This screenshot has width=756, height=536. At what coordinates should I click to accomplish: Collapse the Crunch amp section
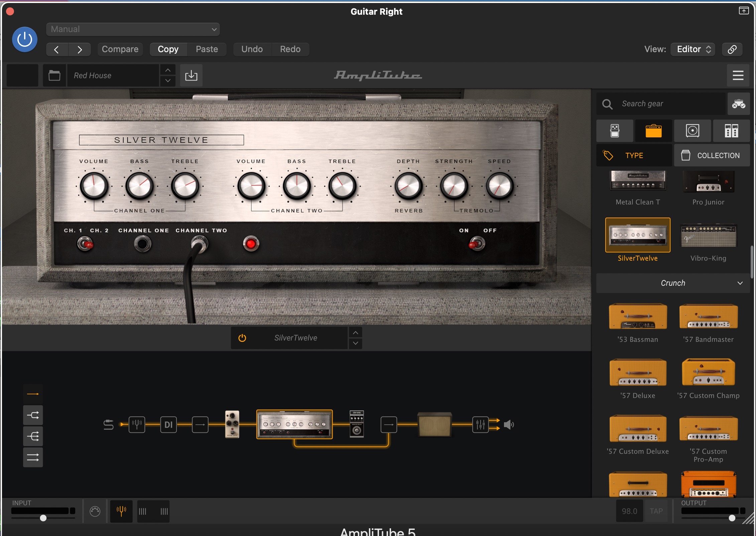(673, 283)
